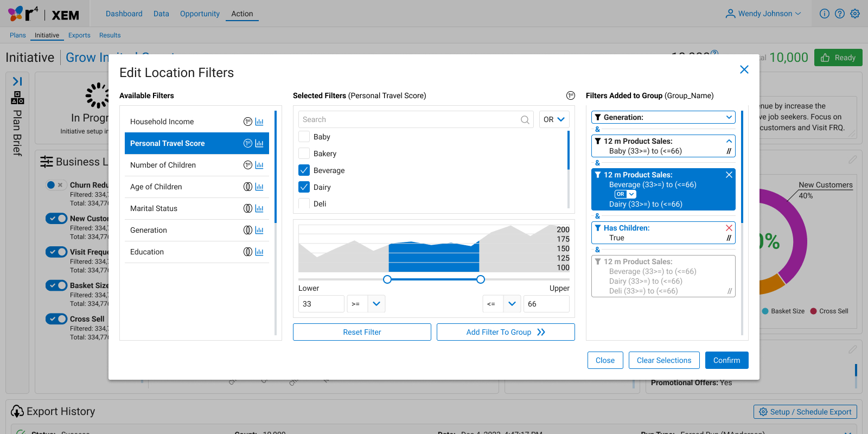
Task: Click the Lower value field showing 33
Action: [x=321, y=304]
